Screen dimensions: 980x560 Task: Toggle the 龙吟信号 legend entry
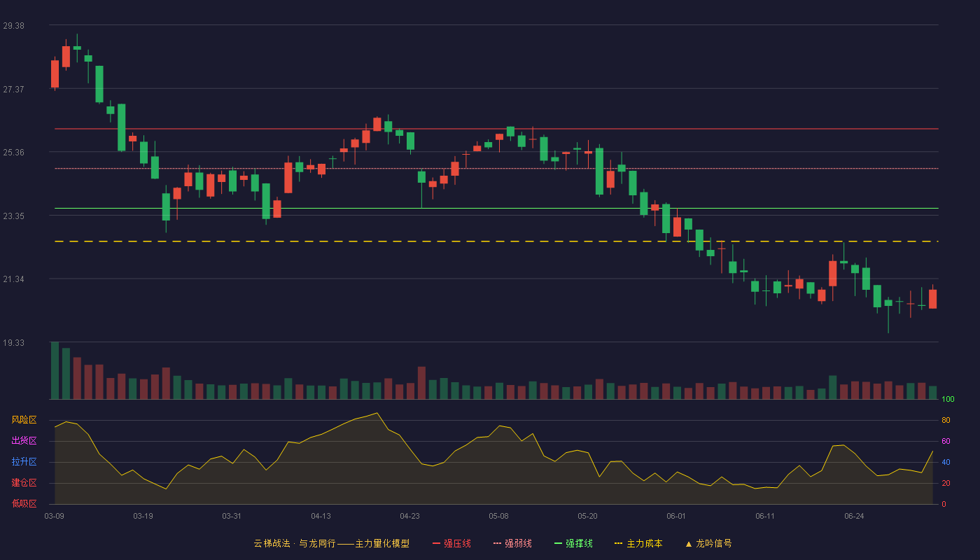click(x=708, y=543)
